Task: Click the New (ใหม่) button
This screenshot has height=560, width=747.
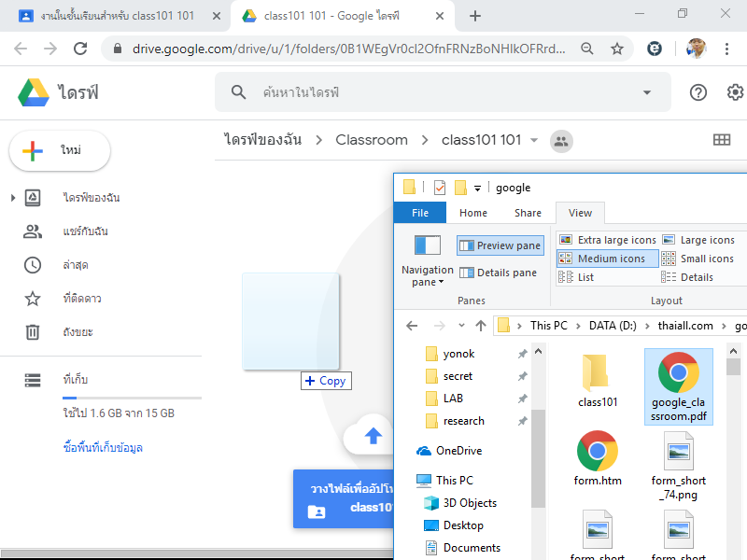Action: pyautogui.click(x=60, y=150)
